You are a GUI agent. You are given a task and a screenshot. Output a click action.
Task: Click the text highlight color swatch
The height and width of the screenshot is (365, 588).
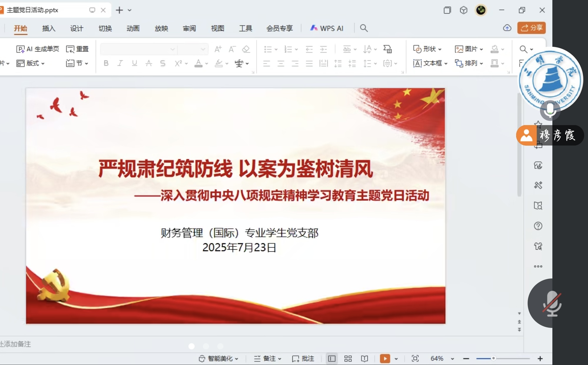click(x=218, y=63)
